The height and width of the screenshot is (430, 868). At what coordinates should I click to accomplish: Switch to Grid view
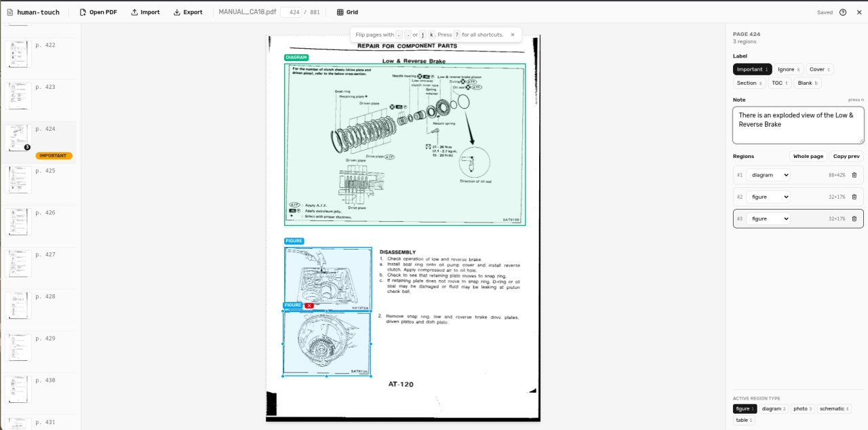click(347, 12)
